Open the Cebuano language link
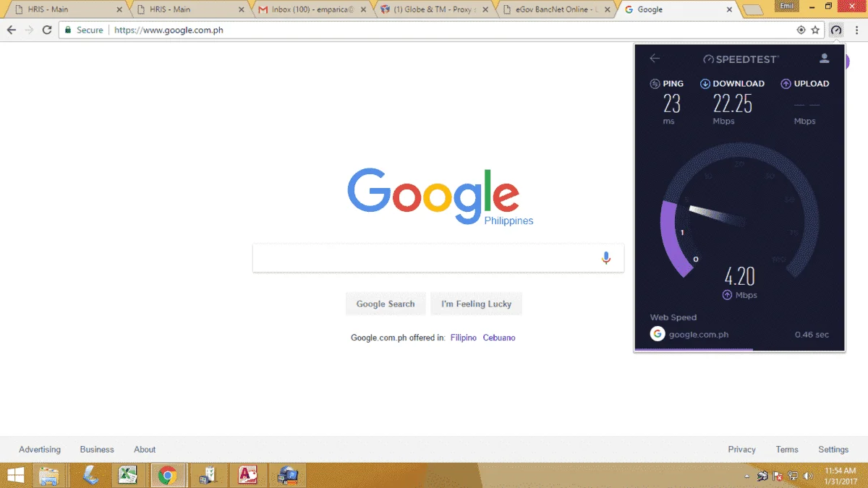Screen dimensions: 868x488 click(499, 338)
